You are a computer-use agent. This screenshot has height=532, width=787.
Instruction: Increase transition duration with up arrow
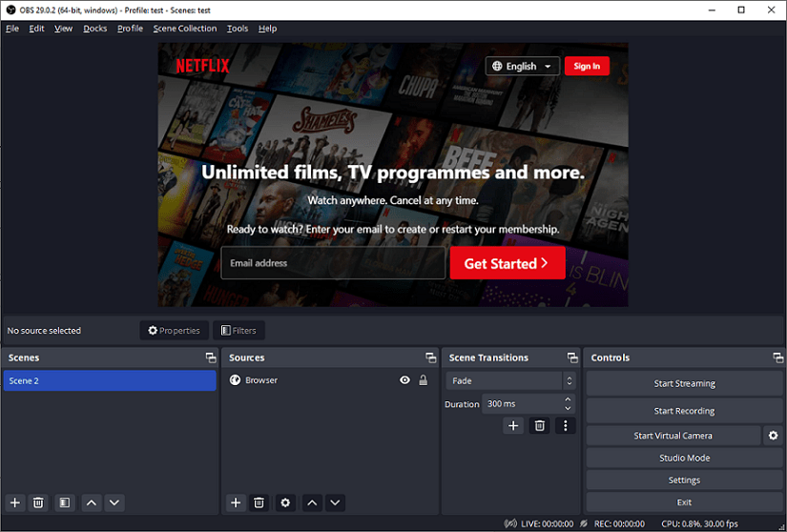[x=568, y=399]
